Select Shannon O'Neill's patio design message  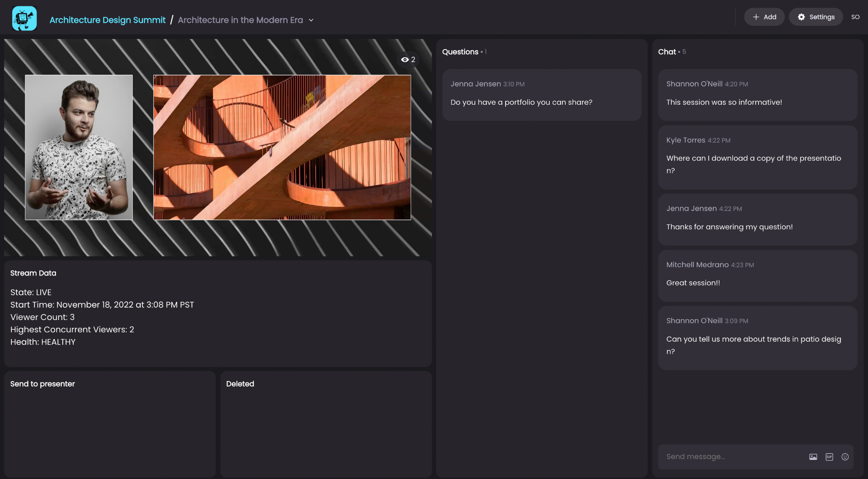click(x=757, y=338)
